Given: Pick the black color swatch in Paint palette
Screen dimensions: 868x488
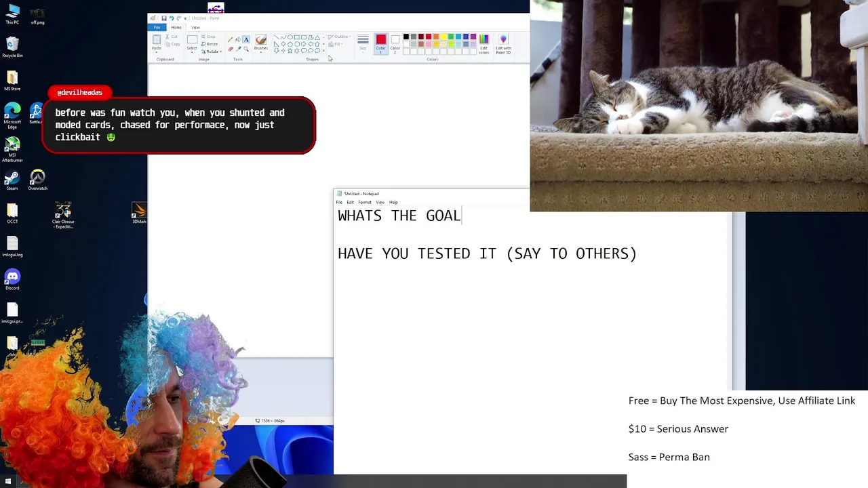Looking at the screenshot, I should click(406, 37).
